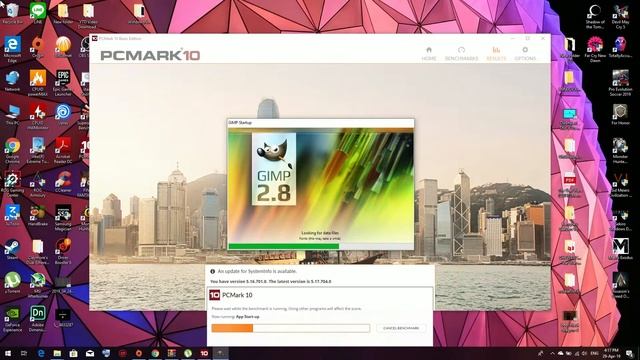Open PCMark Options tab
The width and height of the screenshot is (640, 360).
tap(525, 54)
